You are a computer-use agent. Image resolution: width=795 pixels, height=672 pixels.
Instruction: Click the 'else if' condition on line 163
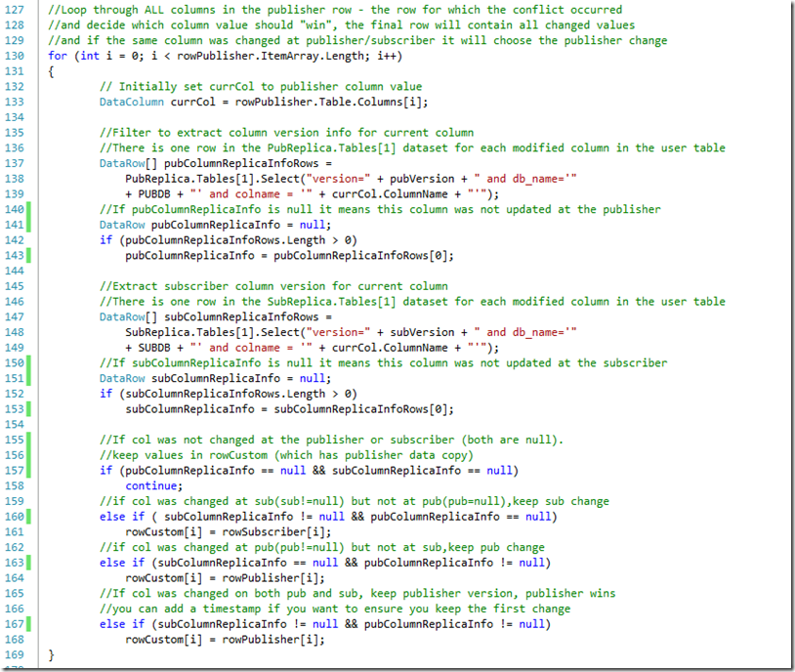(325, 563)
